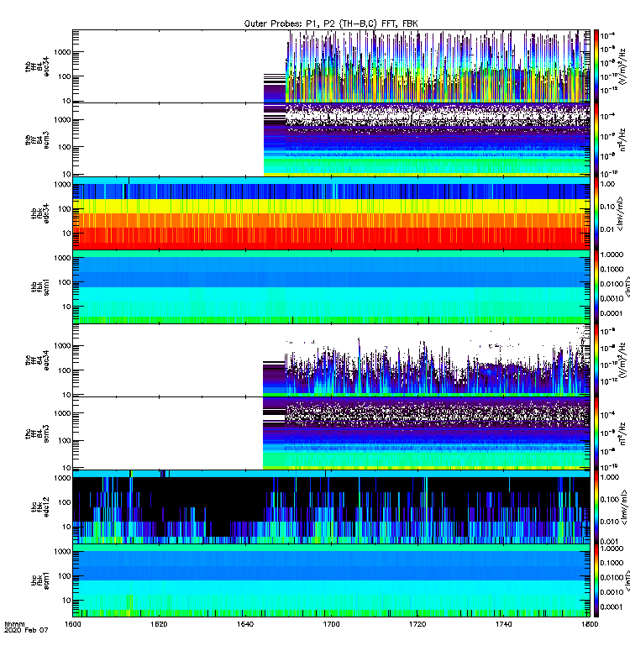Image resolution: width=630 pixels, height=672 pixels.
Task: Click the thc fff 64 eac34 panel label
Action: (x=37, y=360)
